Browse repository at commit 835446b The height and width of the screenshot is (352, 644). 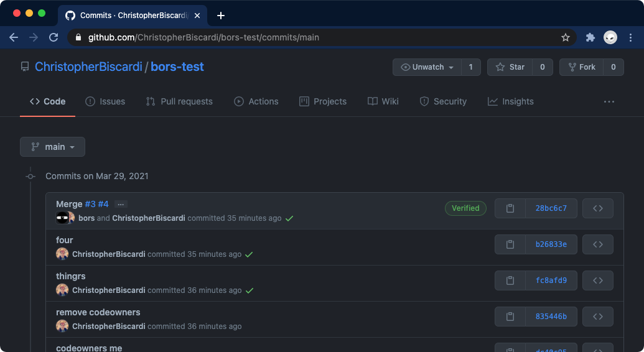point(597,317)
